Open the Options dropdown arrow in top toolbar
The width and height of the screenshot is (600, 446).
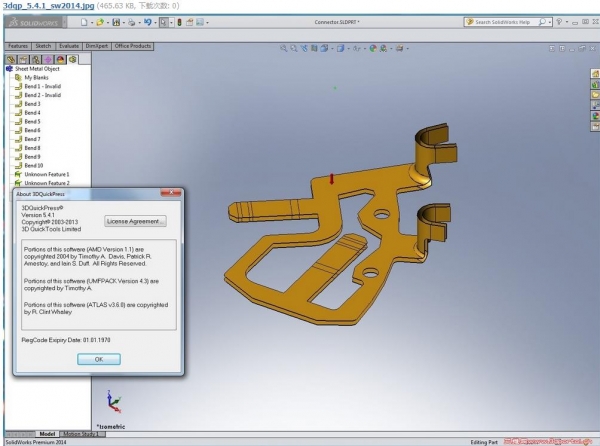(x=207, y=23)
